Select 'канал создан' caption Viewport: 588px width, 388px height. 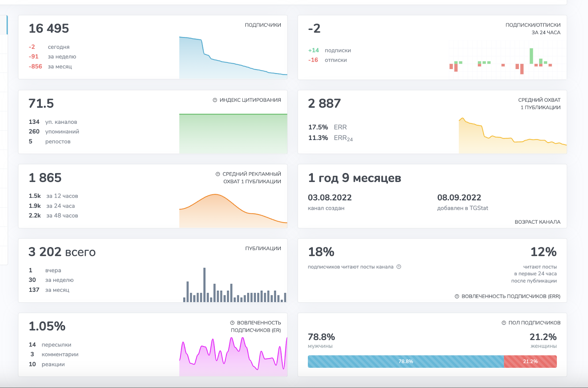coord(326,208)
